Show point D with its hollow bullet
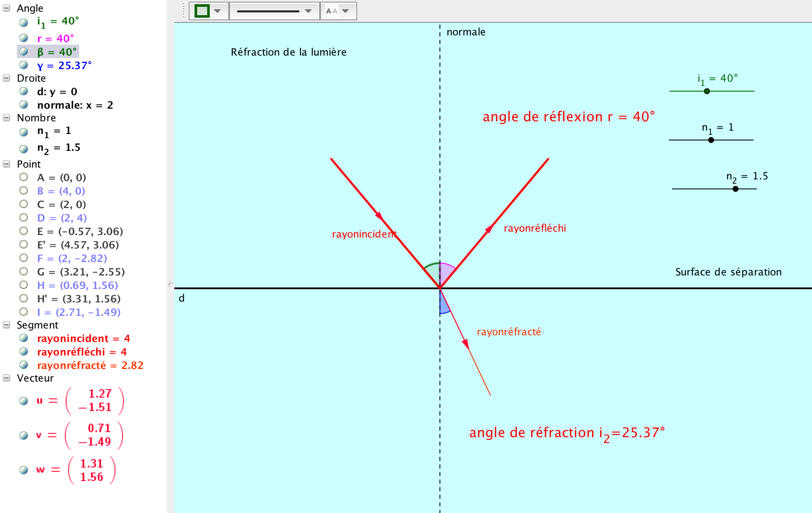Screen dimensions: 812x513 [24, 218]
